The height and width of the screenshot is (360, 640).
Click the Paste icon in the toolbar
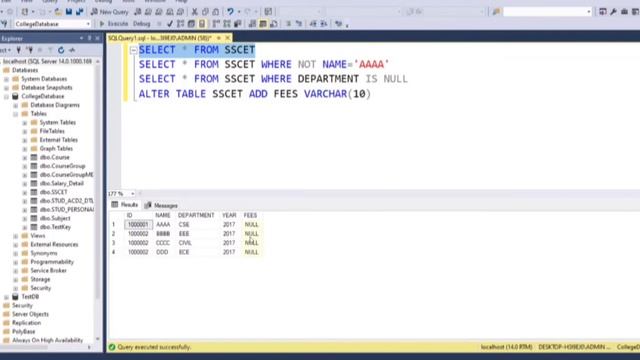tap(216, 12)
